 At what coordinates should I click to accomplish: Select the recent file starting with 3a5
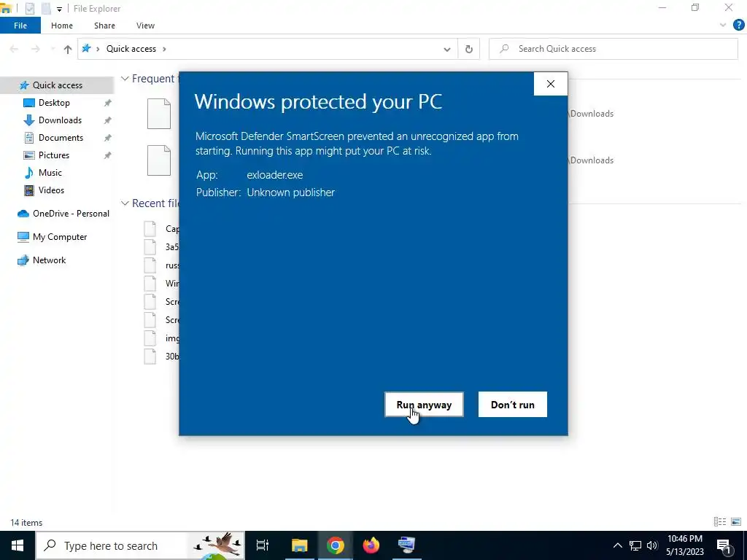point(162,246)
